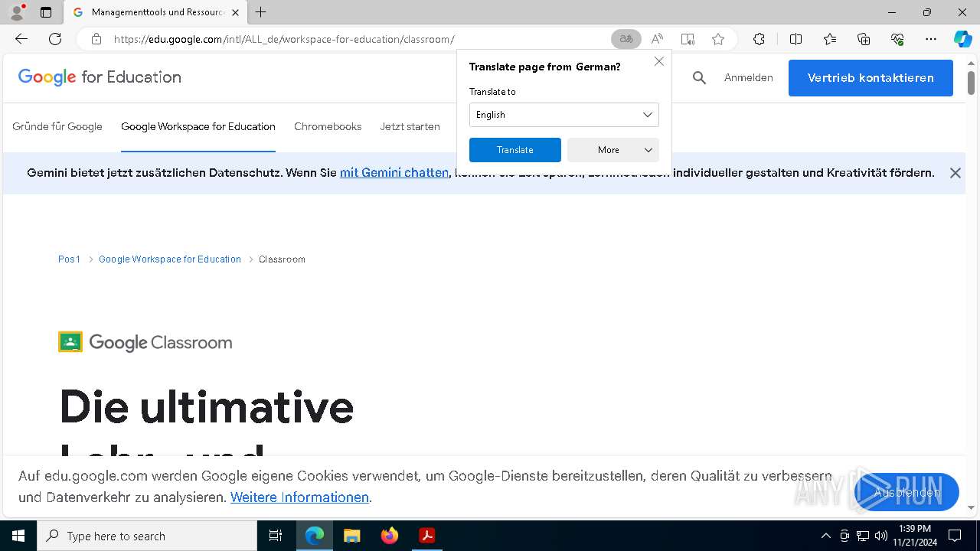This screenshot has height=551, width=980.
Task: Click Edge icon on taskbar
Action: (x=315, y=536)
